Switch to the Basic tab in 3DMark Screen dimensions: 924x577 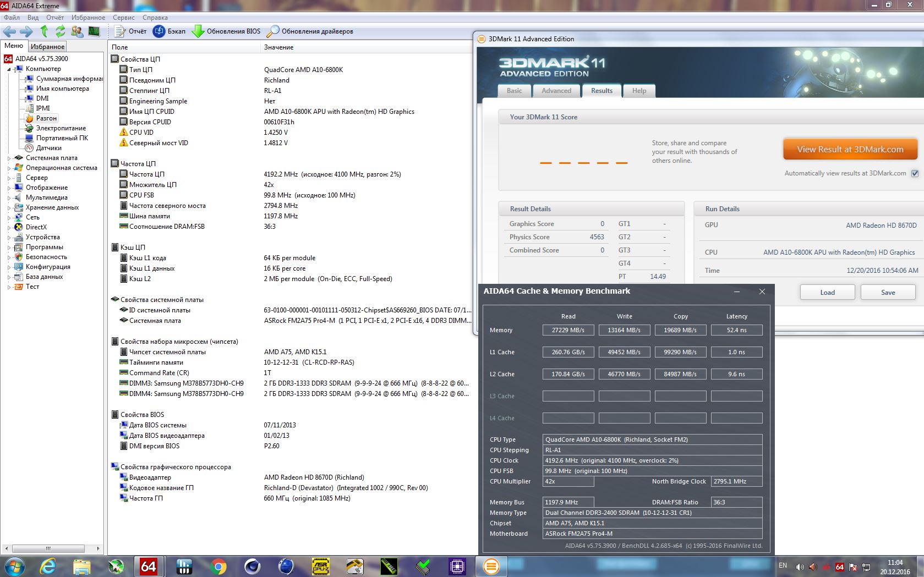[515, 91]
